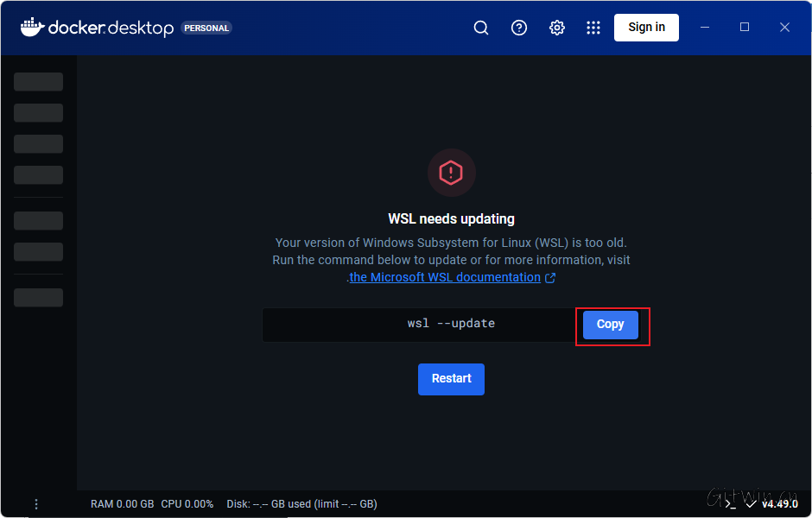
Task: Click the update checkmark beside version
Action: 751,503
